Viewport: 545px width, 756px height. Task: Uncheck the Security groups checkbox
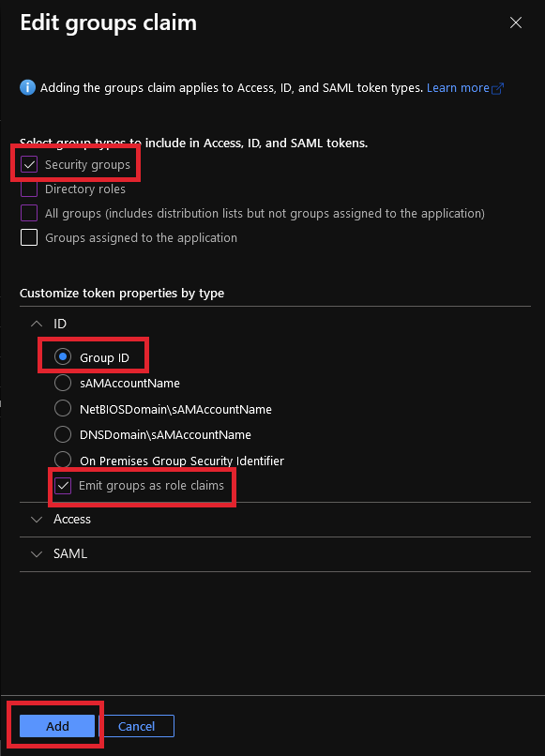[29, 164]
